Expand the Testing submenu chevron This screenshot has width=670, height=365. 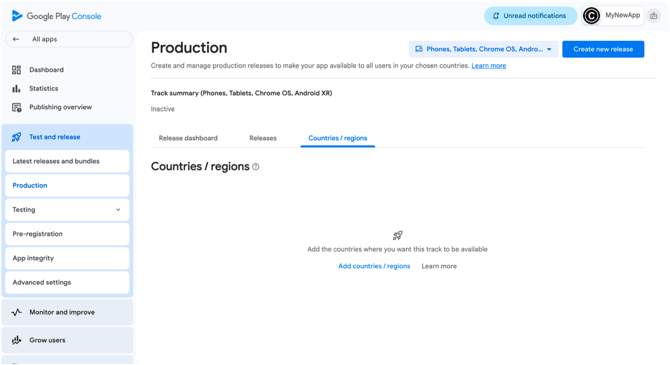click(x=118, y=210)
